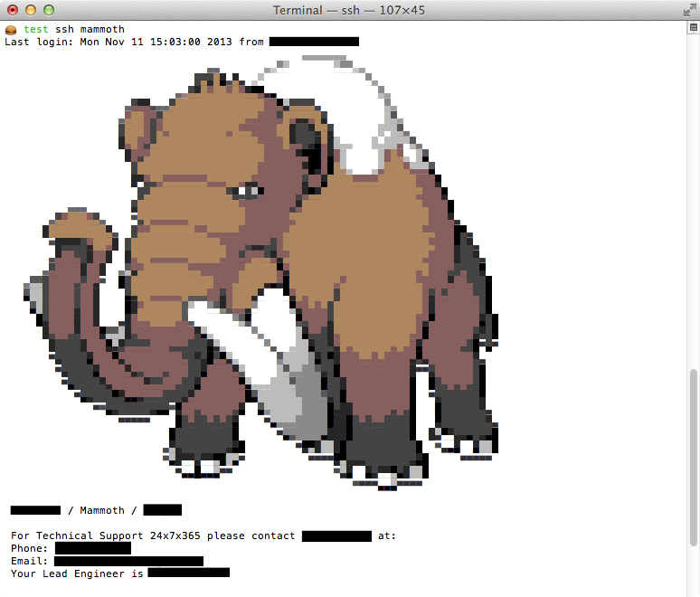
Task: Click the window title 'Terminal — ssh — 107×45'
Action: pyautogui.click(x=349, y=10)
